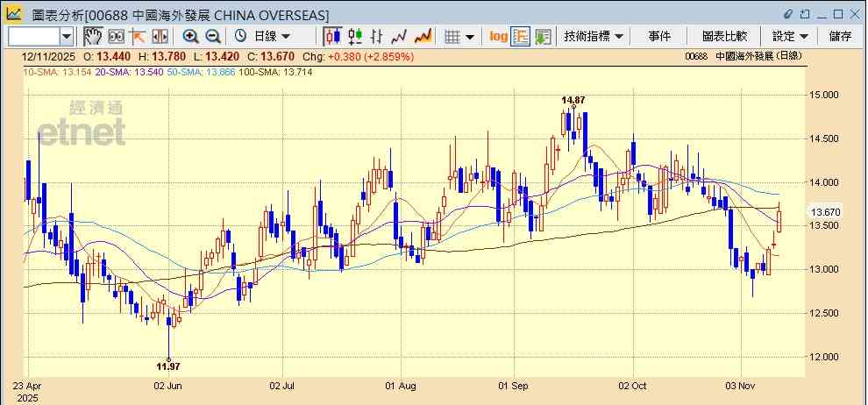The height and width of the screenshot is (405, 868).
Task: Click the 01 Aug date axis label
Action: coord(401,387)
